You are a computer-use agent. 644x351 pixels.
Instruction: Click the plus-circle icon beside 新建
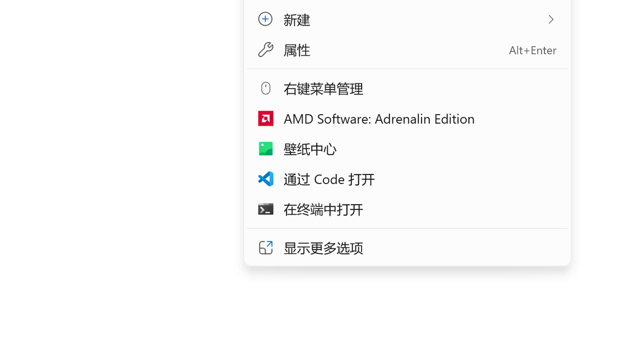tap(265, 19)
